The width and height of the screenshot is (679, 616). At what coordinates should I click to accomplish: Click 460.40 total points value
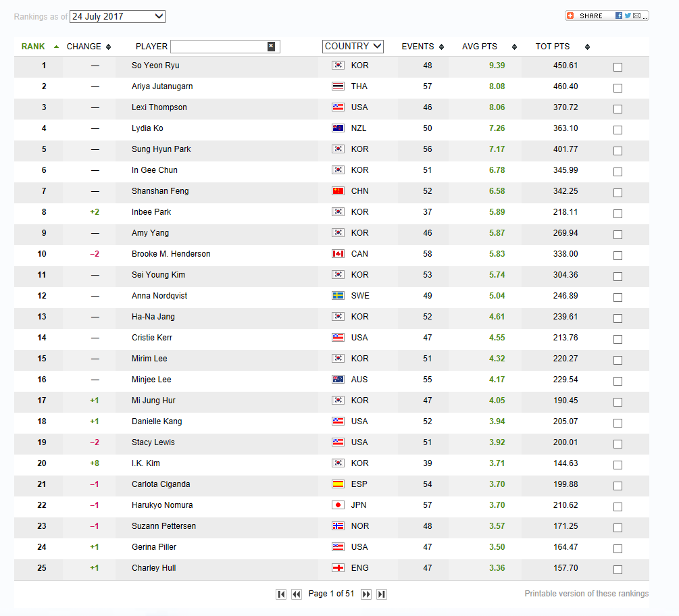coord(565,86)
